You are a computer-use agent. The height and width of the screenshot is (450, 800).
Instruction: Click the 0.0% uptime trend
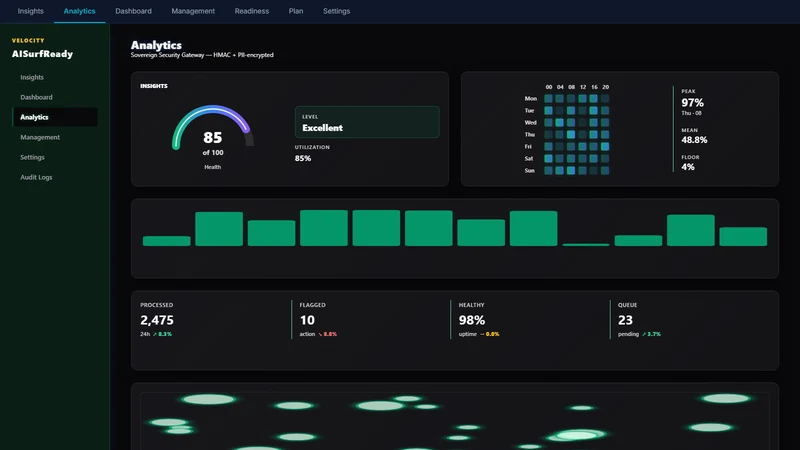[x=490, y=334]
